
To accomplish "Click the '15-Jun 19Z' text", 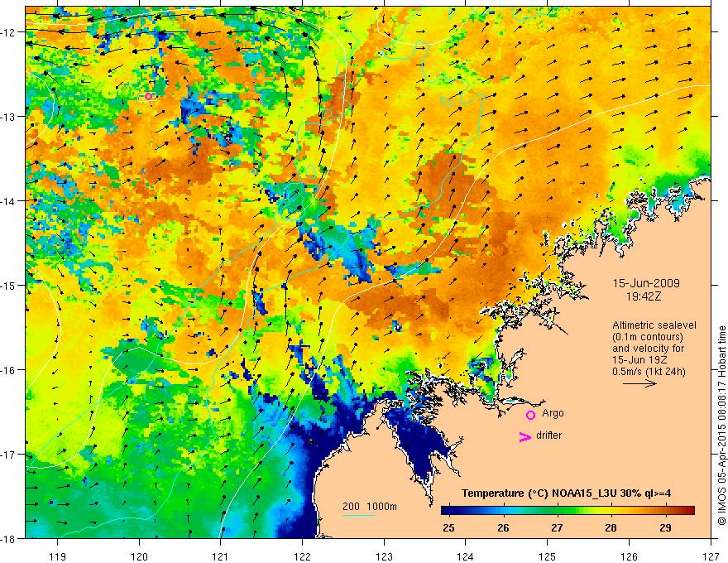I will [x=639, y=360].
